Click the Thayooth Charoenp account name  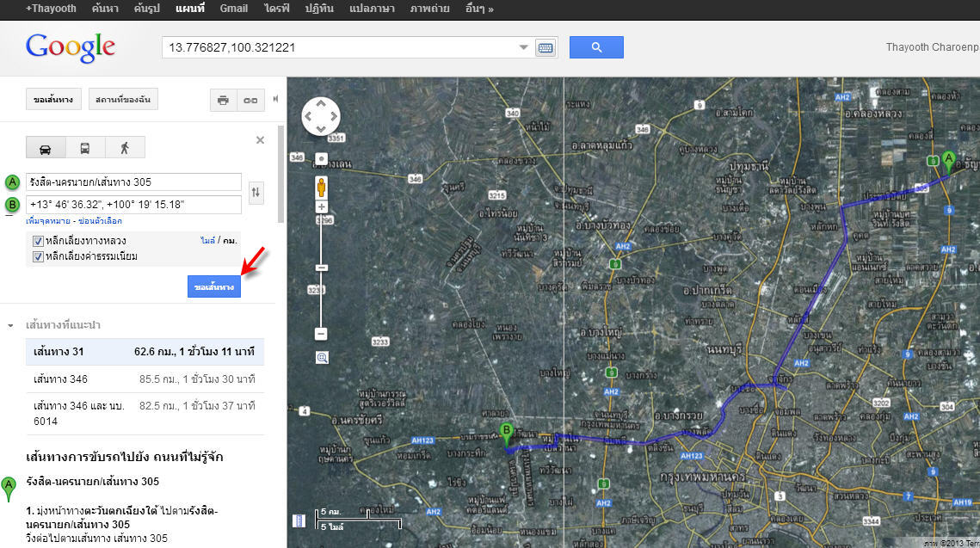pos(932,47)
